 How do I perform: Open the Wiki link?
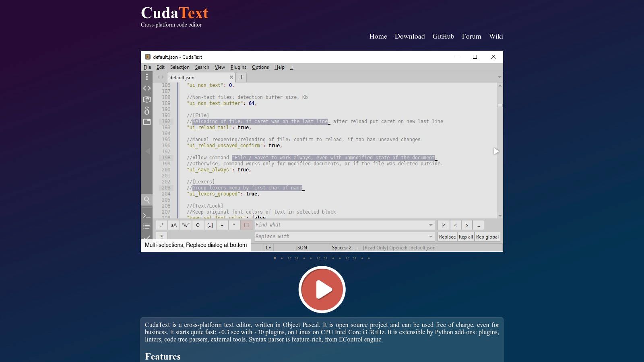point(496,36)
